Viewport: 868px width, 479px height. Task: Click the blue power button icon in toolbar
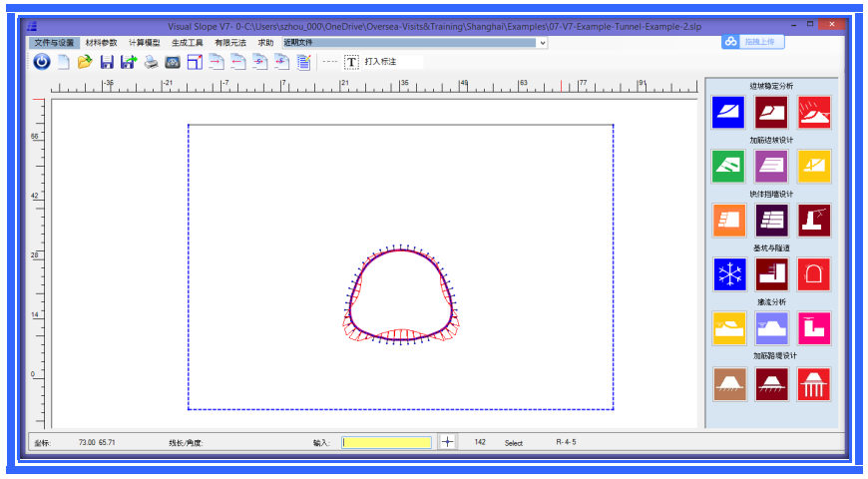point(42,62)
